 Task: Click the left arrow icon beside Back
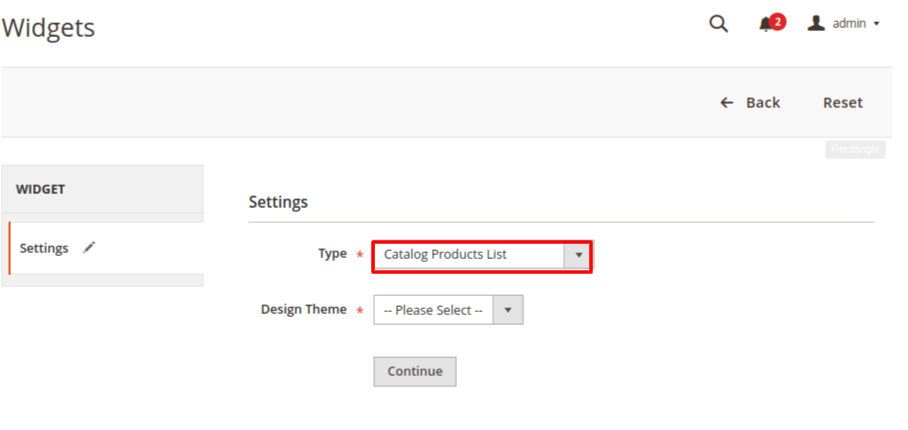point(727,102)
